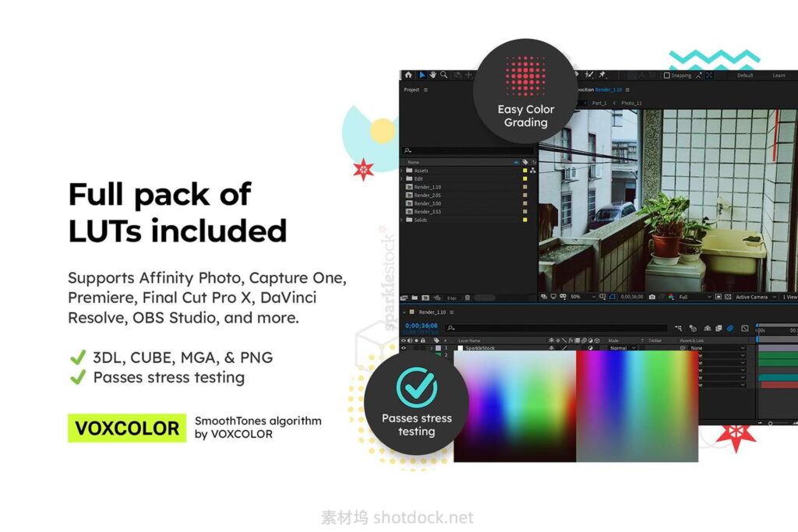Open the timeline panel menu

click(x=452, y=312)
